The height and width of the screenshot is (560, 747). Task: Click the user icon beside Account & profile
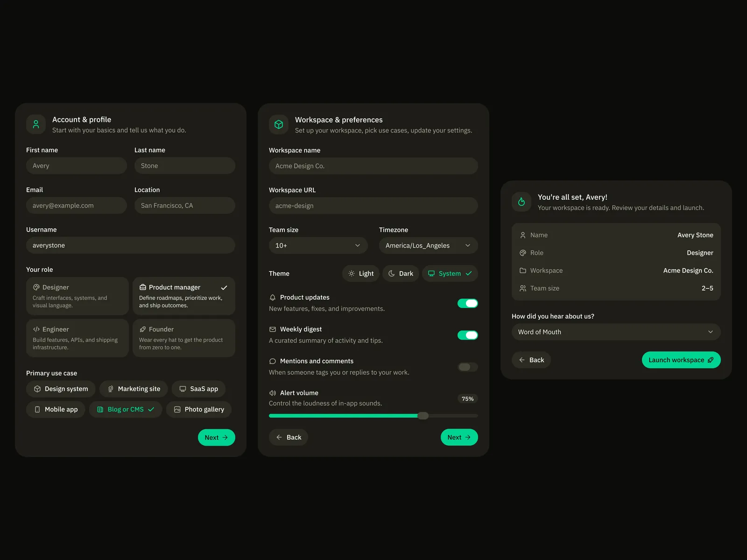[36, 125]
